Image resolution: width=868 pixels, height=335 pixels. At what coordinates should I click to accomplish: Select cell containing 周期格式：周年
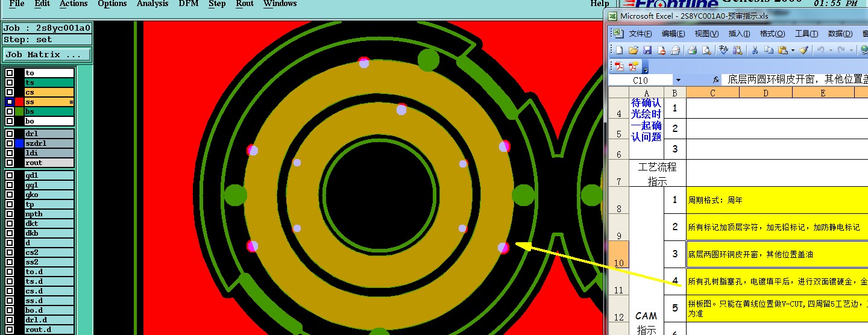777,200
